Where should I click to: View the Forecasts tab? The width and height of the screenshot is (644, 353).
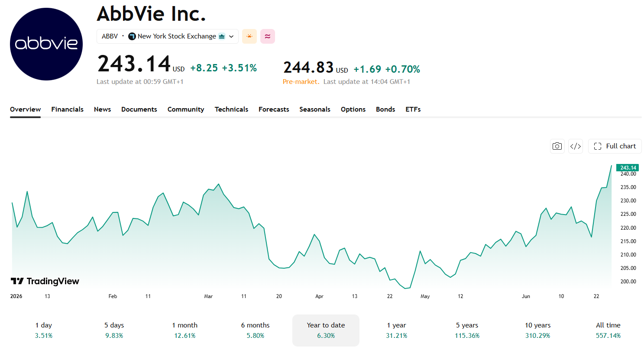pyautogui.click(x=274, y=109)
